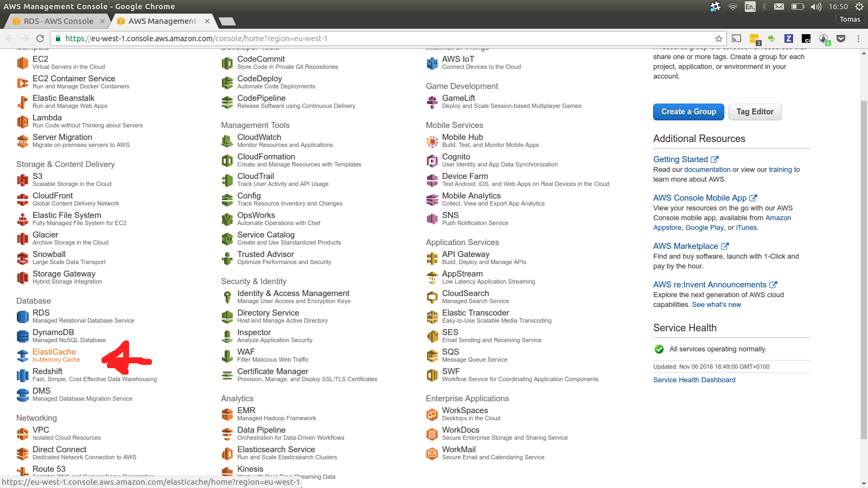This screenshot has height=488, width=868.
Task: Click the EMR icon
Action: tap(227, 414)
